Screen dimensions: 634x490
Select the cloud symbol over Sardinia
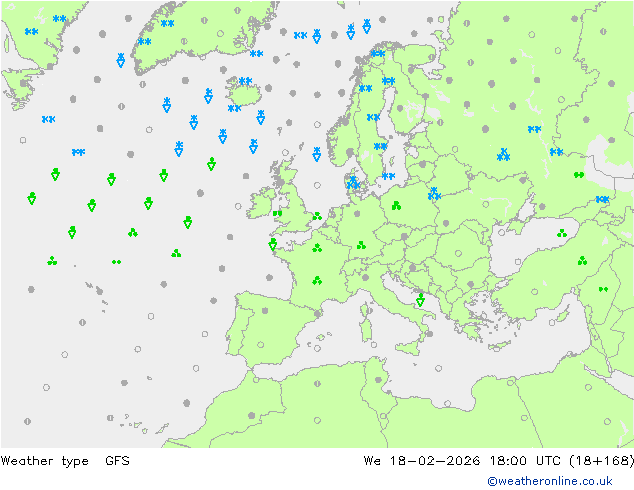tap(370, 311)
